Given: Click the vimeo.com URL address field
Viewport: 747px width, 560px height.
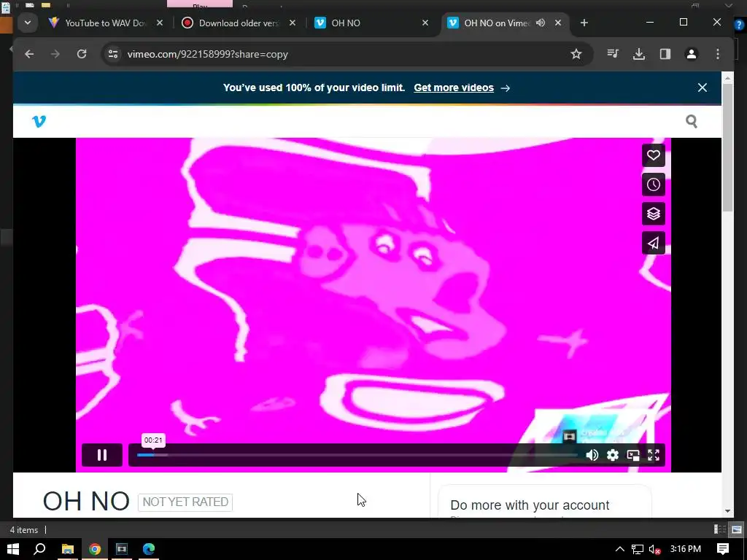Looking at the screenshot, I should pos(208,54).
